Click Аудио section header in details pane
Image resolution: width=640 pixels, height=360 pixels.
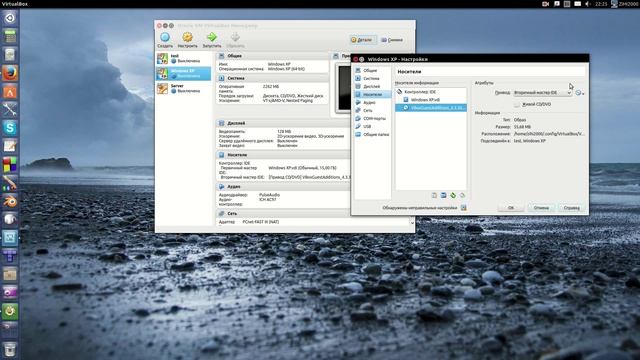click(283, 187)
